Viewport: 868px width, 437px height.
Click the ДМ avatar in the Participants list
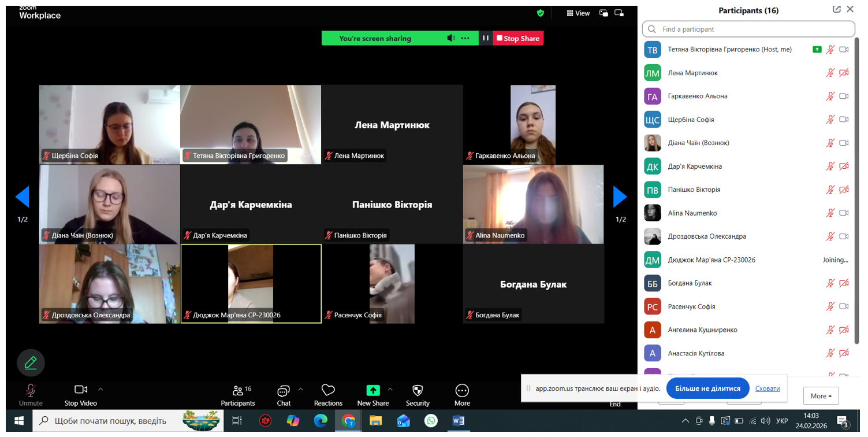pos(653,260)
